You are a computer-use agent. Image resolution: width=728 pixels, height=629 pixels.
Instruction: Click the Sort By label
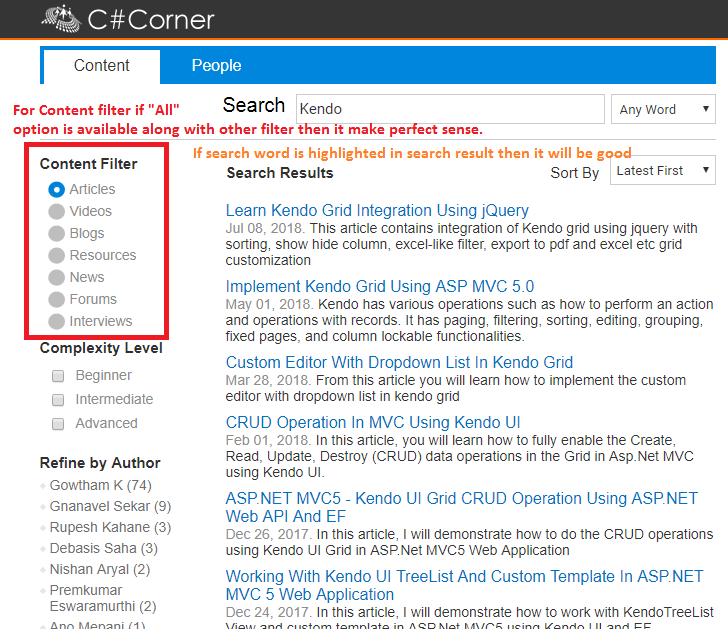575,173
